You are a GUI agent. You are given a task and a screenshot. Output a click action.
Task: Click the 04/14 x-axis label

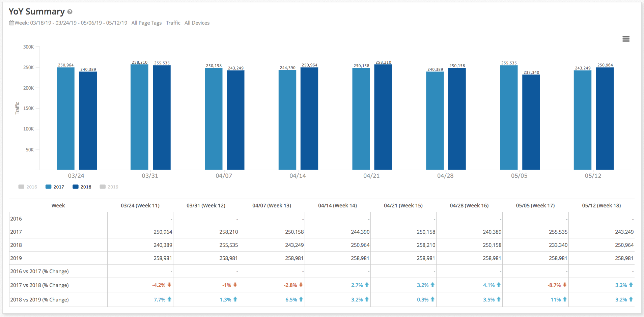coord(298,176)
